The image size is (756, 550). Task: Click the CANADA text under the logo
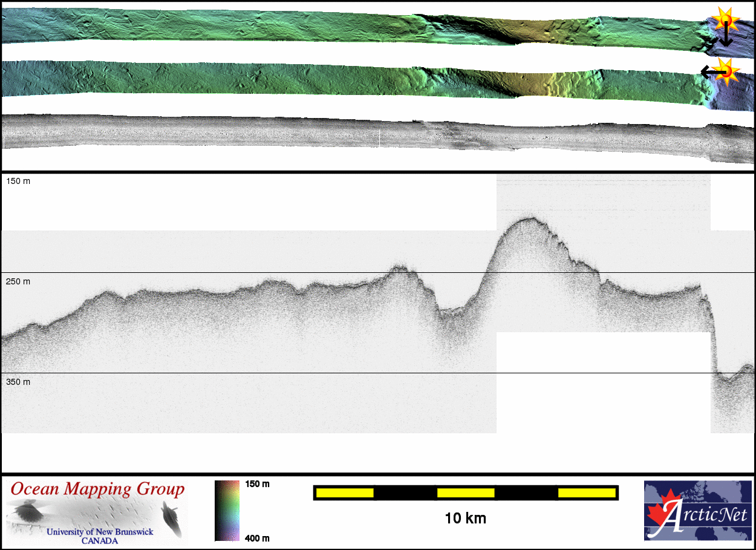tap(100, 541)
